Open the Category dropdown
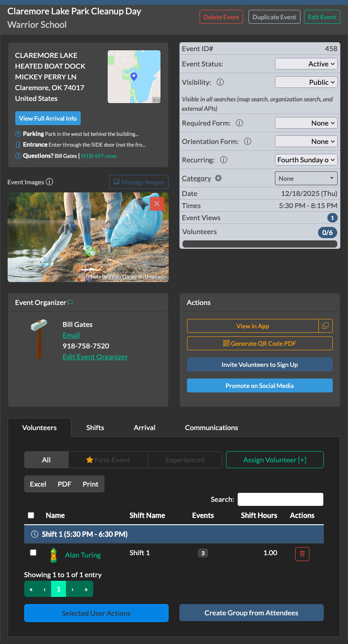The image size is (348, 644). (x=306, y=178)
